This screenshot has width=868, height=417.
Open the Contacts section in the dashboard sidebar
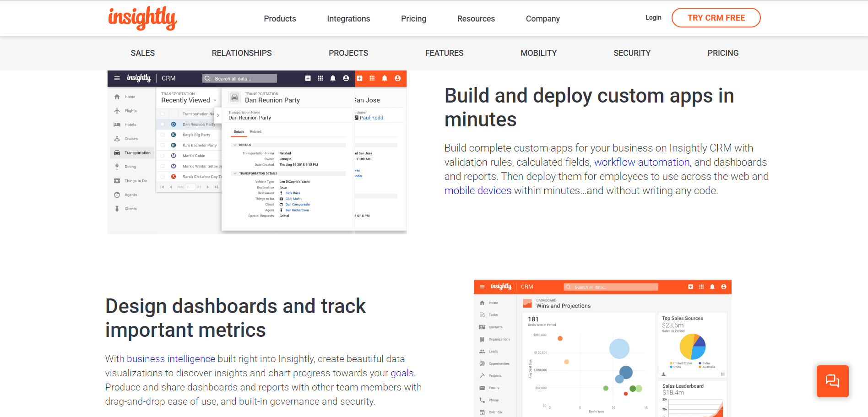point(495,327)
